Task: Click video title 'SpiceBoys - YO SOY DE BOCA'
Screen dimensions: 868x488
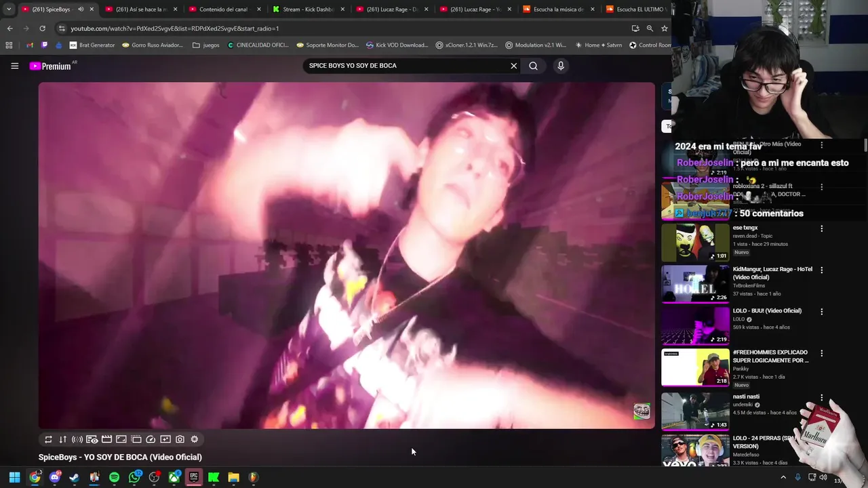Action: coord(120,457)
